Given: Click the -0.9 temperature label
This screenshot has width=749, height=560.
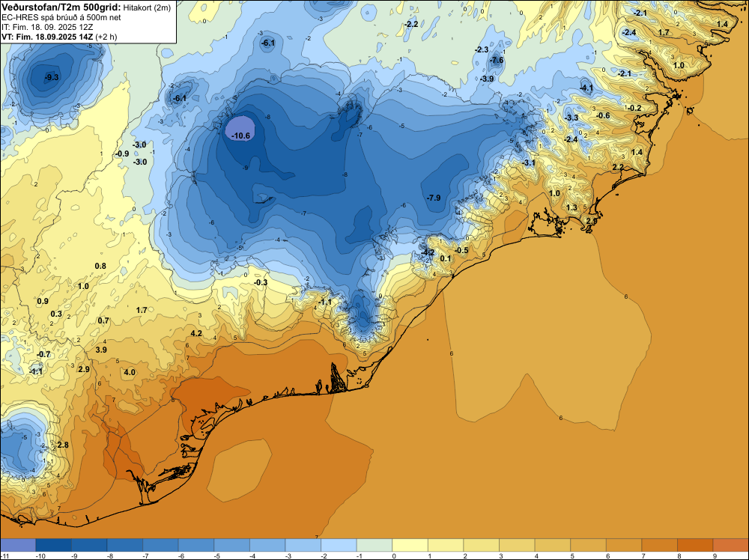Looking at the screenshot, I should pyautogui.click(x=122, y=153).
